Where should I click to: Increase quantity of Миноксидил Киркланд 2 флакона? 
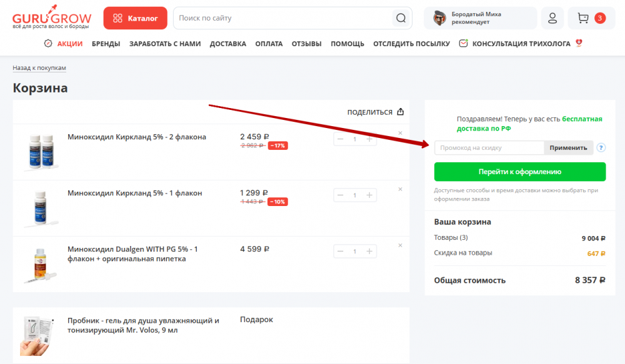369,139
